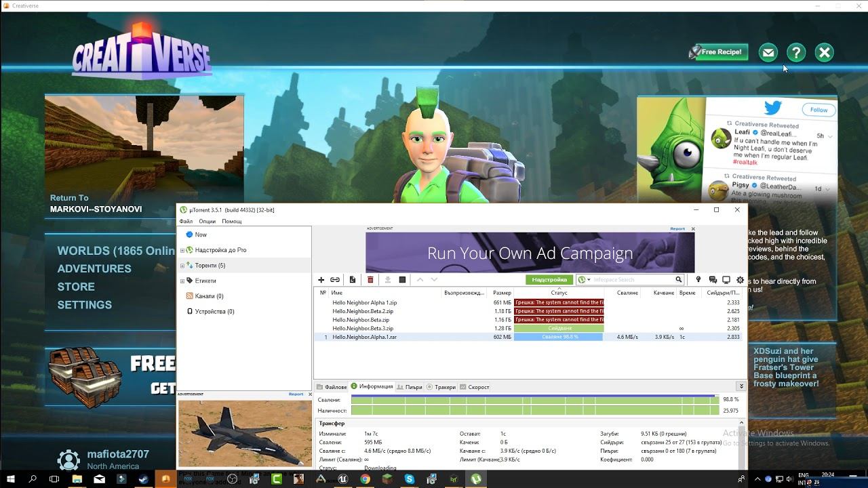Open SETTINGS in Creativerse menu
This screenshot has width=868, height=488.
[x=85, y=305]
